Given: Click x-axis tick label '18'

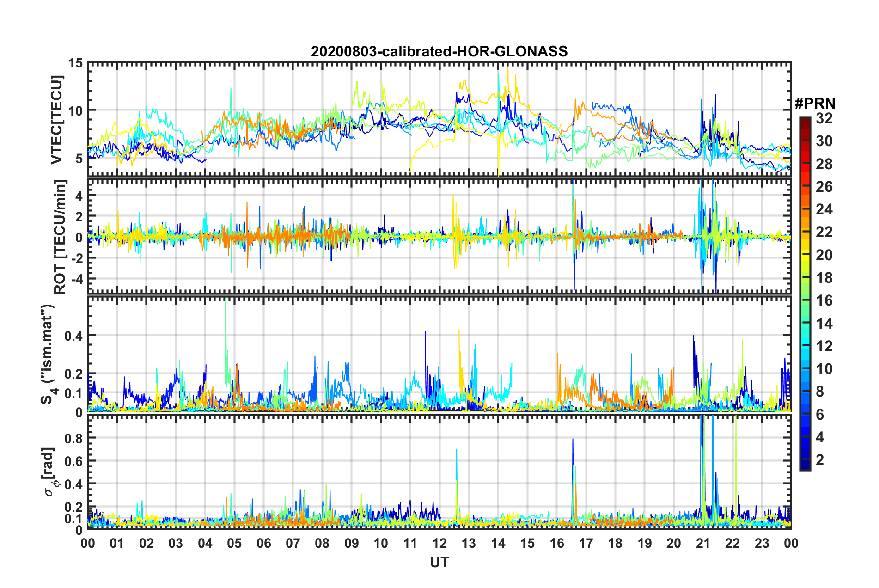Looking at the screenshot, I should coord(615,543).
